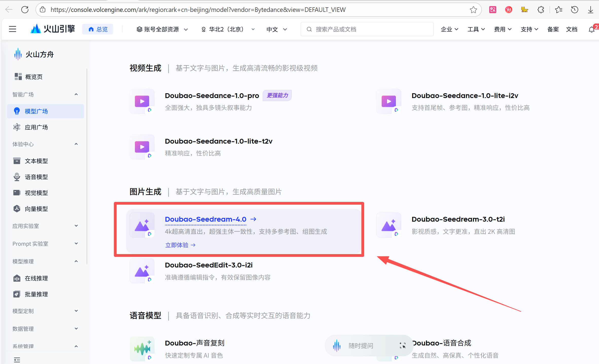The image size is (599, 364).
Task: Open the 中文 language dropdown
Action: coord(276,29)
